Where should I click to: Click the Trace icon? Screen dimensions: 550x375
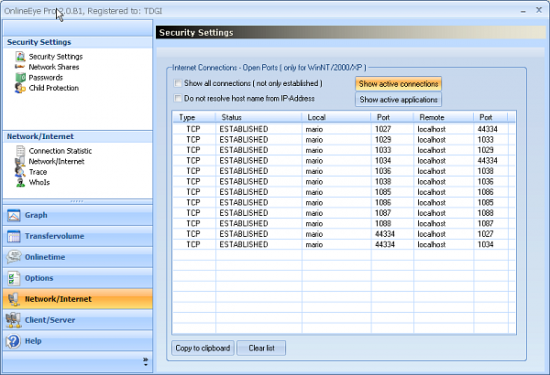[x=20, y=172]
